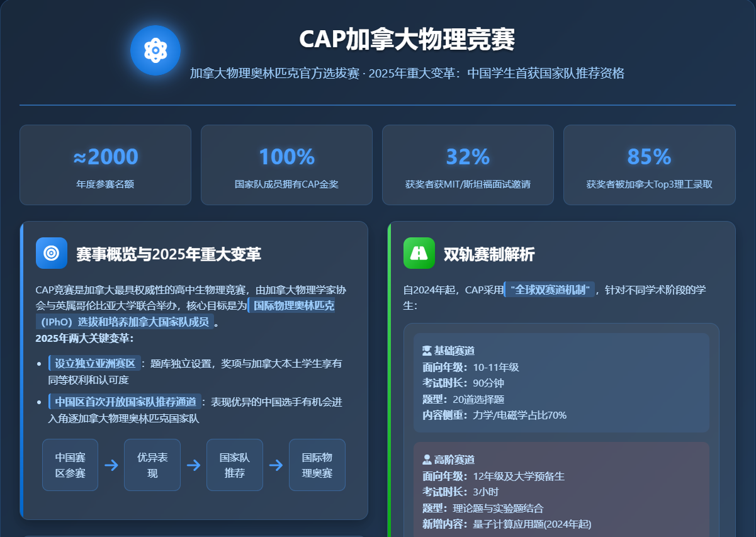Click the green road icon beside 双轨赛制解析
Viewport: 756px width, 537px height.
pos(419,253)
